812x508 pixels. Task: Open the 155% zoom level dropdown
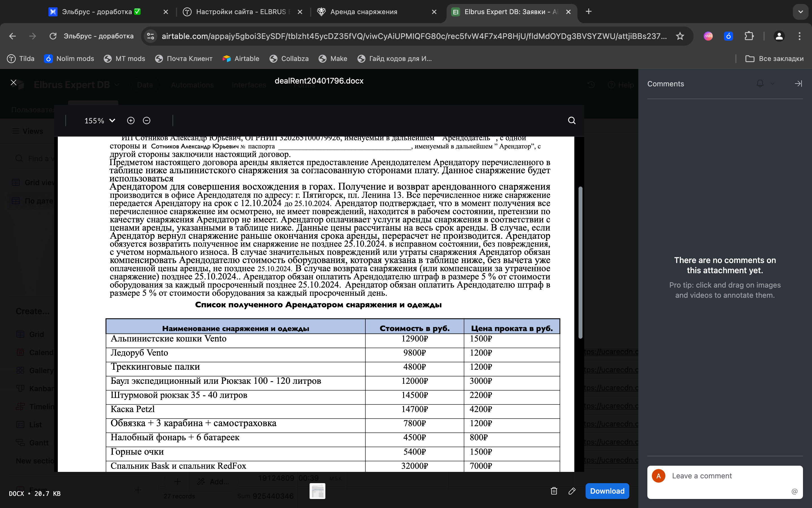[100, 121]
